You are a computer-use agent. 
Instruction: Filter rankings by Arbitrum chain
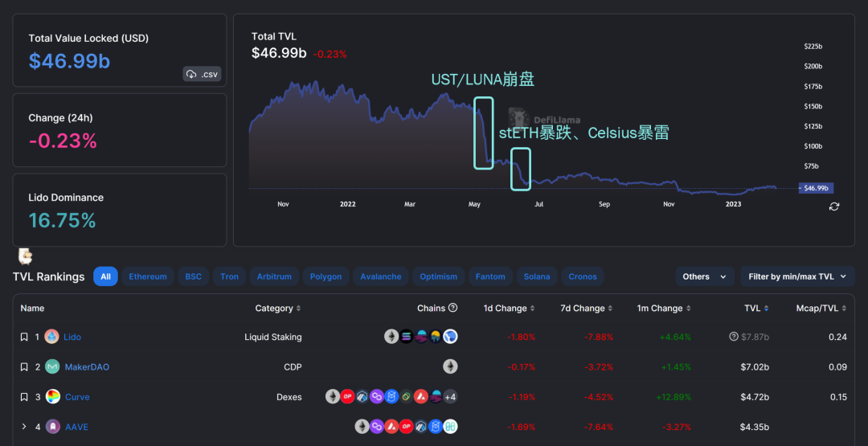tap(274, 276)
